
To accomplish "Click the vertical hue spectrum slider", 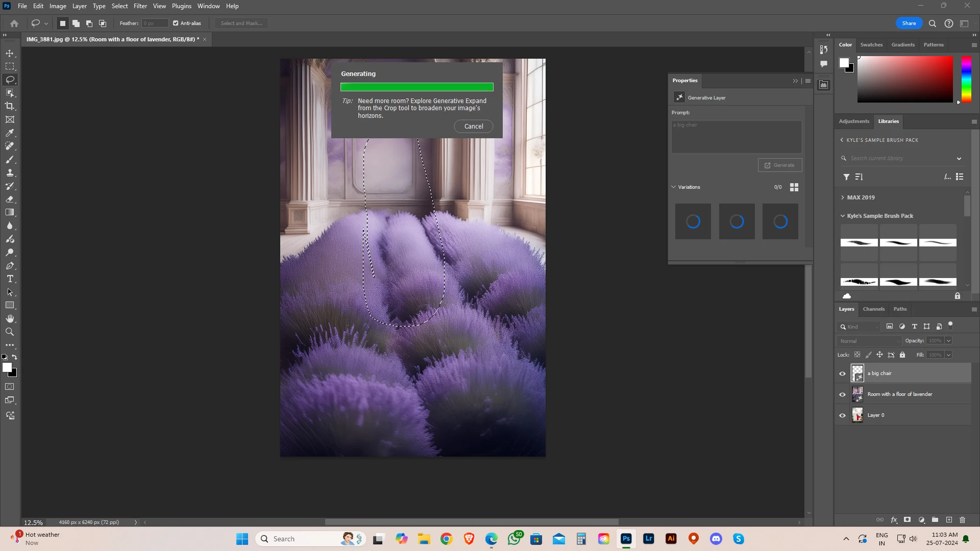I will pos(966,79).
